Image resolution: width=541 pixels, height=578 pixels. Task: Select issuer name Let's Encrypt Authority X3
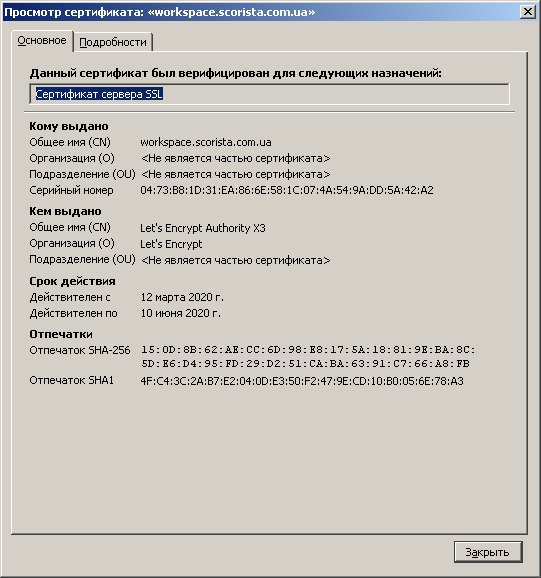click(203, 228)
